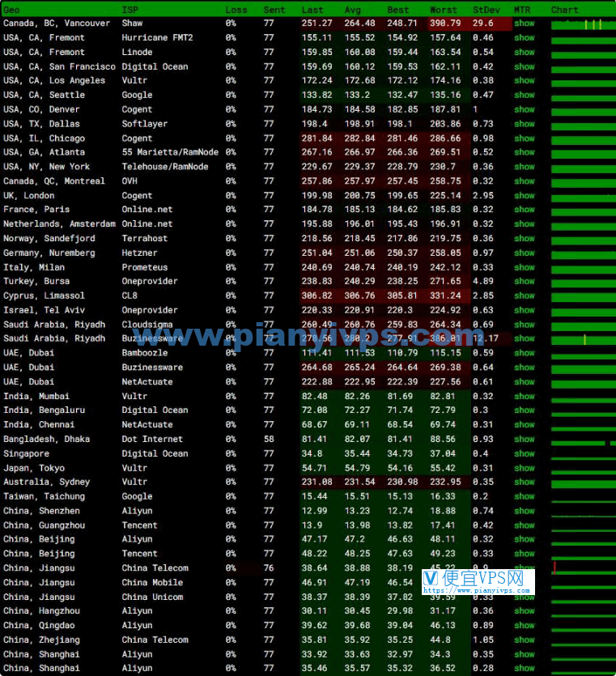616x676 pixels.
Task: Select 'Canada, BC, Vancouver' geo cell
Action: (x=57, y=23)
